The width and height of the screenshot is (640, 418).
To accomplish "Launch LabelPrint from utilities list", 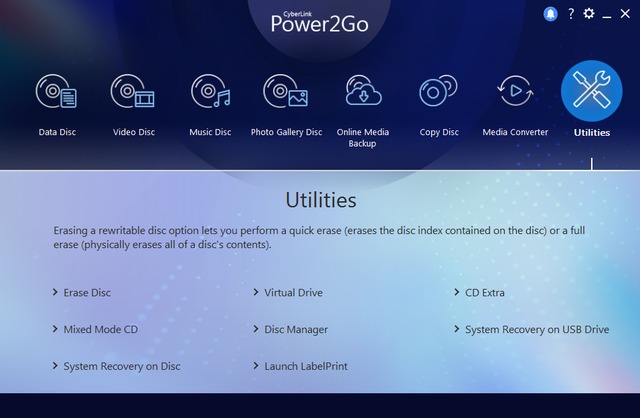I will 305,366.
